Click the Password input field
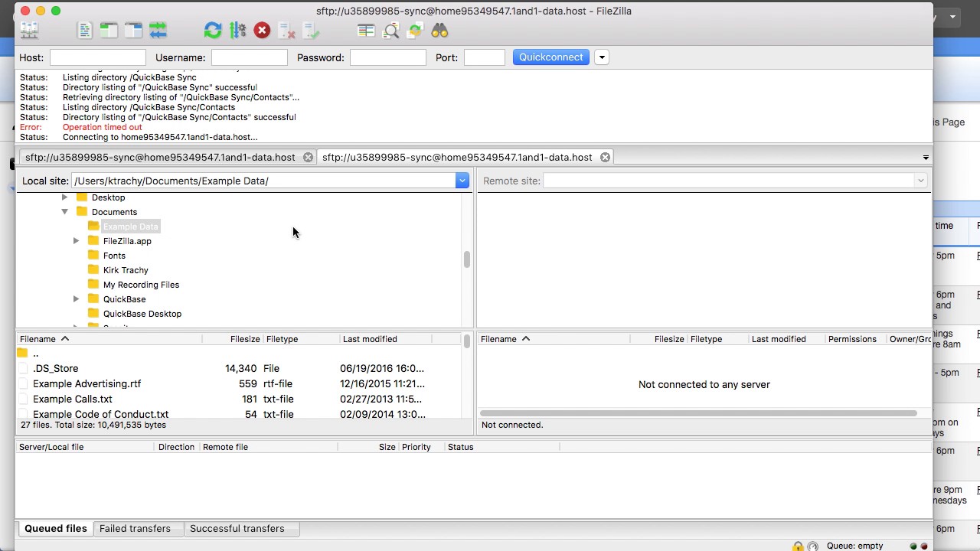 (x=387, y=57)
